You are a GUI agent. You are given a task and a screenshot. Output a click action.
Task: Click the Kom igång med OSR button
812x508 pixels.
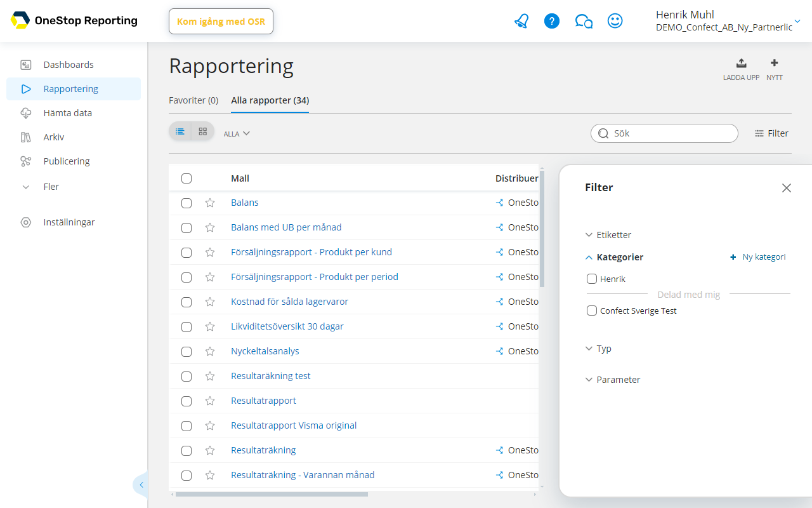[221, 22]
